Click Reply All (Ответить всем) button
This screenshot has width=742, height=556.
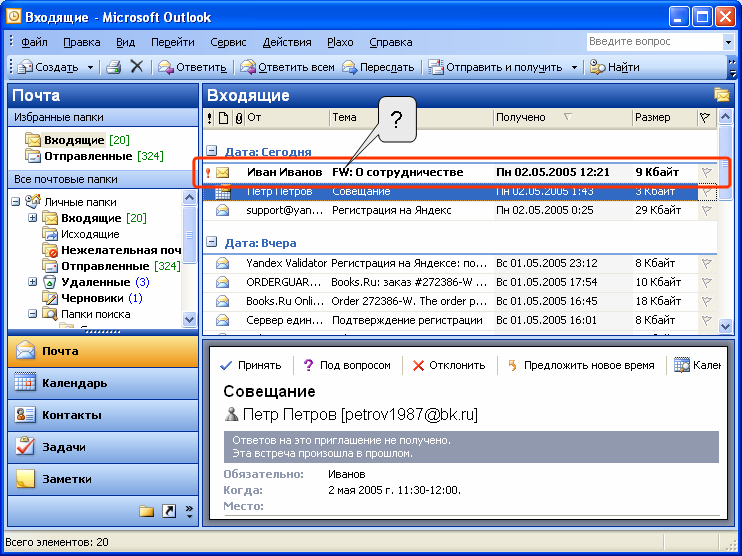point(287,67)
